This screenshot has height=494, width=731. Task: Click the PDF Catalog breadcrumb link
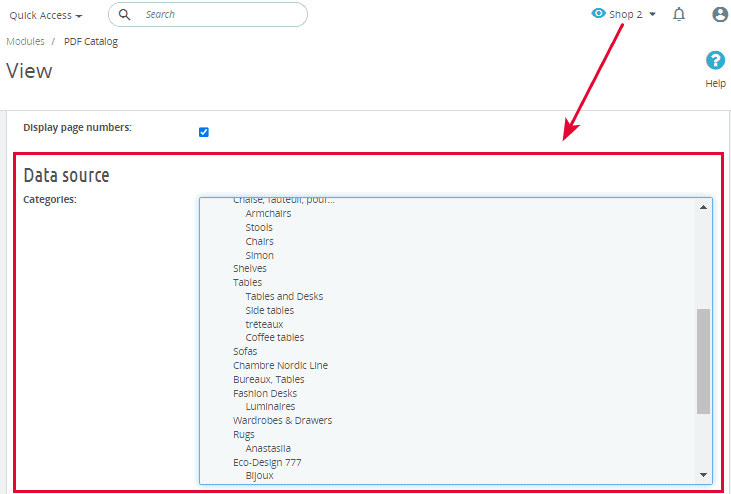(x=91, y=42)
